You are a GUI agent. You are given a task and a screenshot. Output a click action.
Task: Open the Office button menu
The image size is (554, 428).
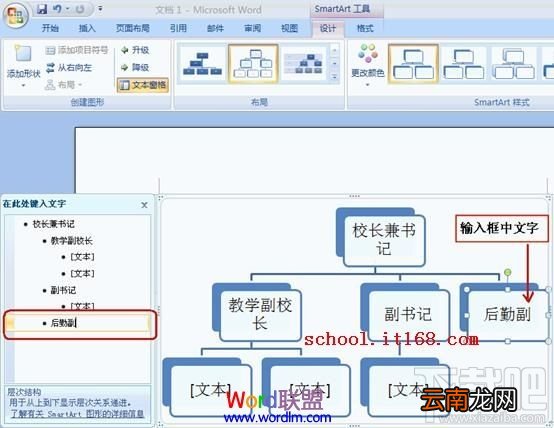[x=15, y=15]
